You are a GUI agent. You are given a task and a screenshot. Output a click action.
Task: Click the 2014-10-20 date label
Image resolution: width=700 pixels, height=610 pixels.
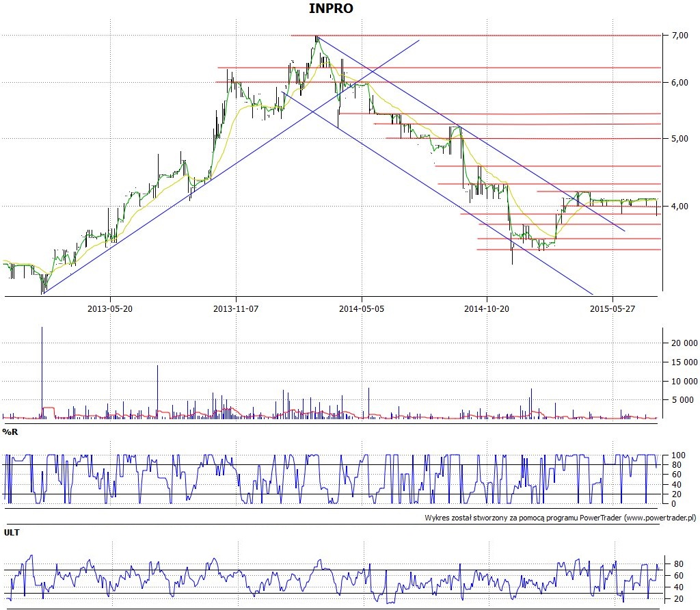[487, 308]
